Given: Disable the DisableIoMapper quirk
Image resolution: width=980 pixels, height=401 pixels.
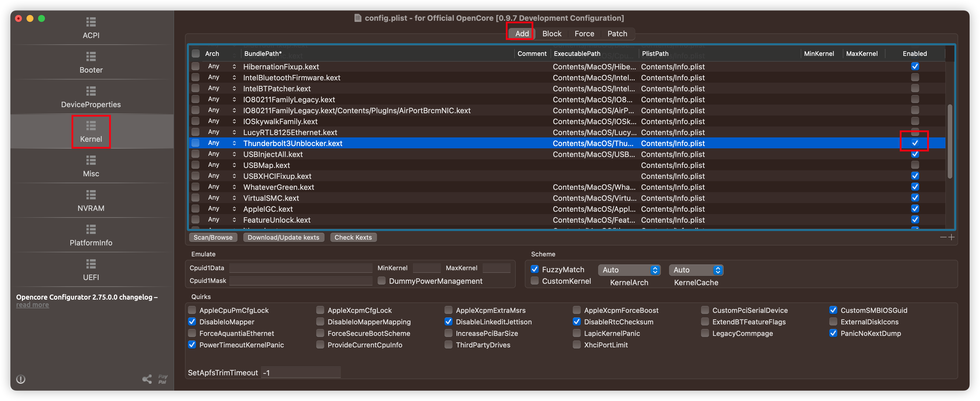Looking at the screenshot, I should click(x=192, y=321).
